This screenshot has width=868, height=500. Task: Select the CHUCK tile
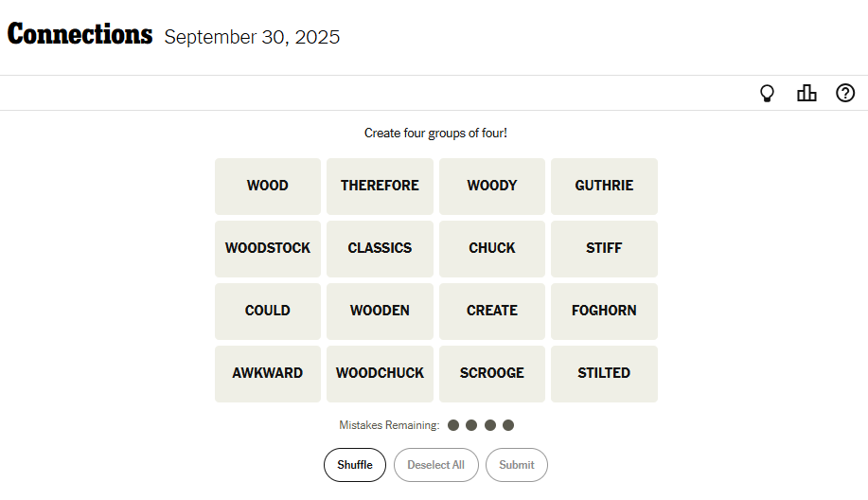pyautogui.click(x=492, y=249)
